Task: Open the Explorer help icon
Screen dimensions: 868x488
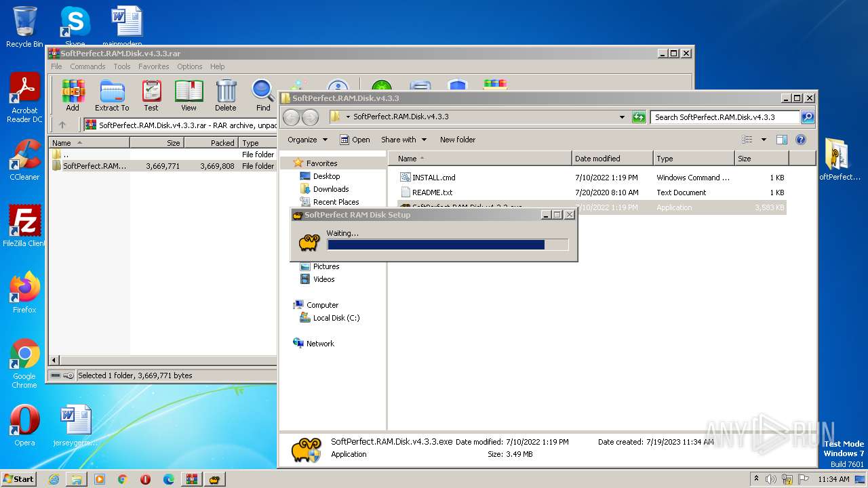Action: (801, 140)
